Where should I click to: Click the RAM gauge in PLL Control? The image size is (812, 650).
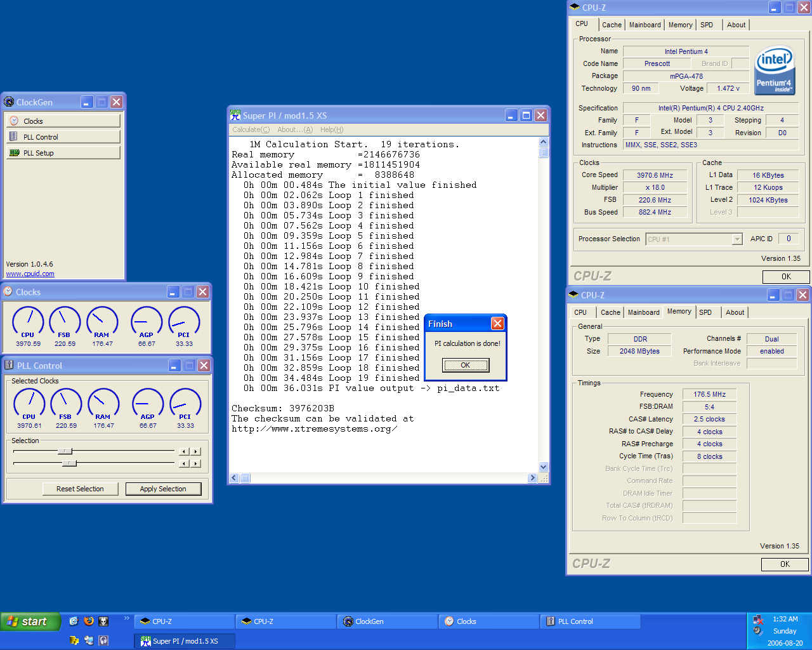tap(103, 404)
